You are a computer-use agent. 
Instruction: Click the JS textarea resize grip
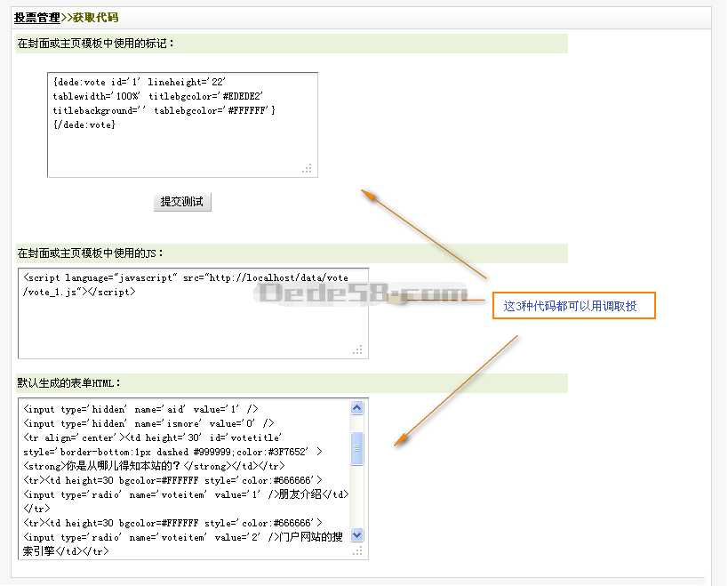coord(358,350)
